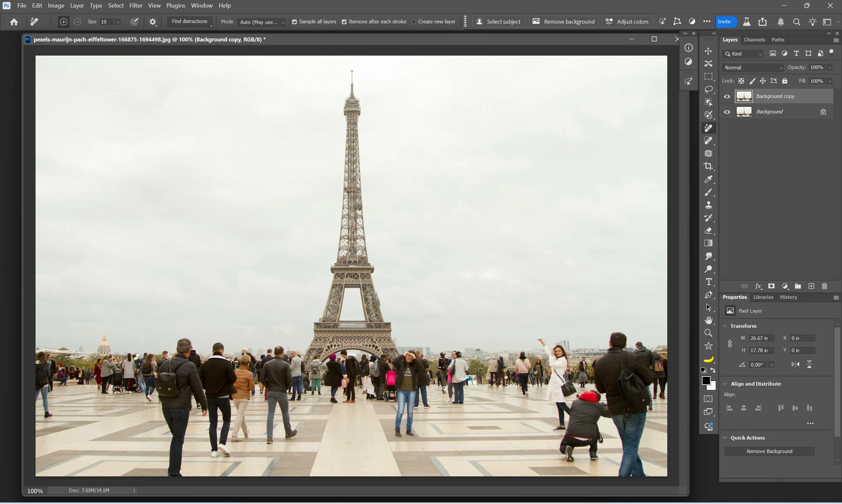This screenshot has width=842, height=504.
Task: Select the Crop tool
Action: pyautogui.click(x=708, y=166)
